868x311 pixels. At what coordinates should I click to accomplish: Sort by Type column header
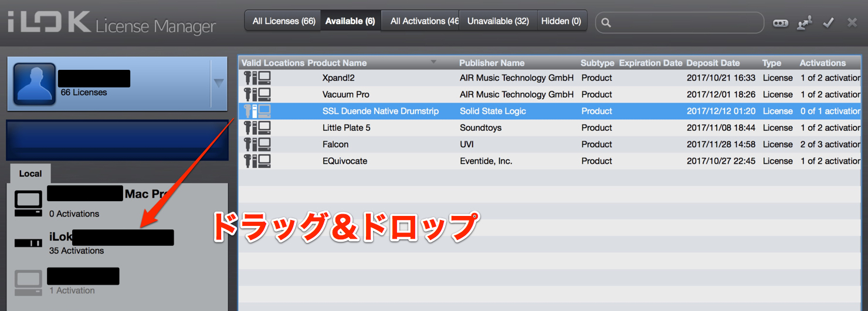tap(771, 63)
